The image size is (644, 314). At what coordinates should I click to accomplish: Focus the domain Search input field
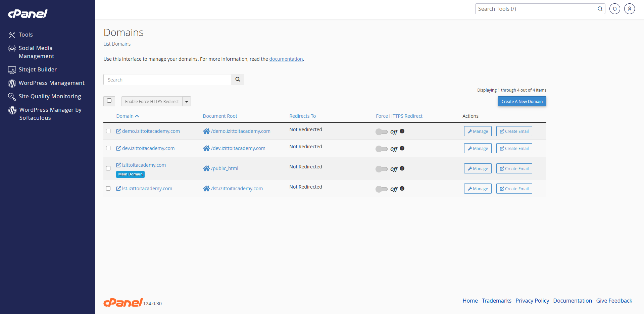[x=167, y=80]
